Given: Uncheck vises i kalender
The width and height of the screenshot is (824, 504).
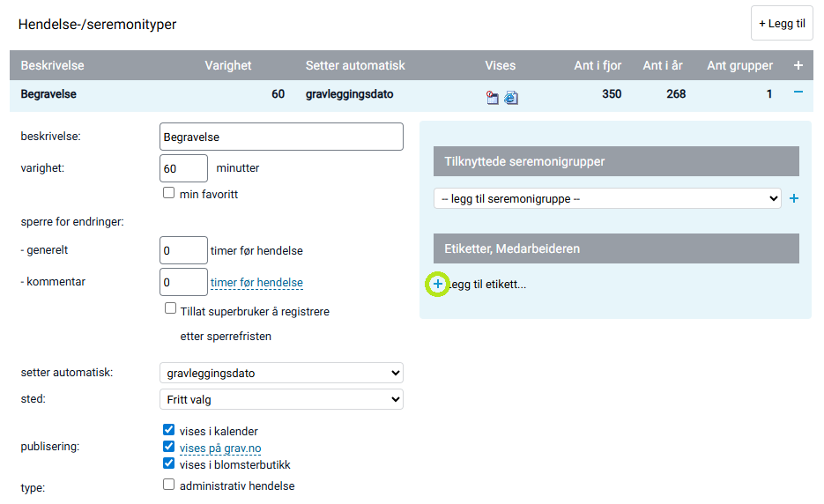Looking at the screenshot, I should point(169,431).
